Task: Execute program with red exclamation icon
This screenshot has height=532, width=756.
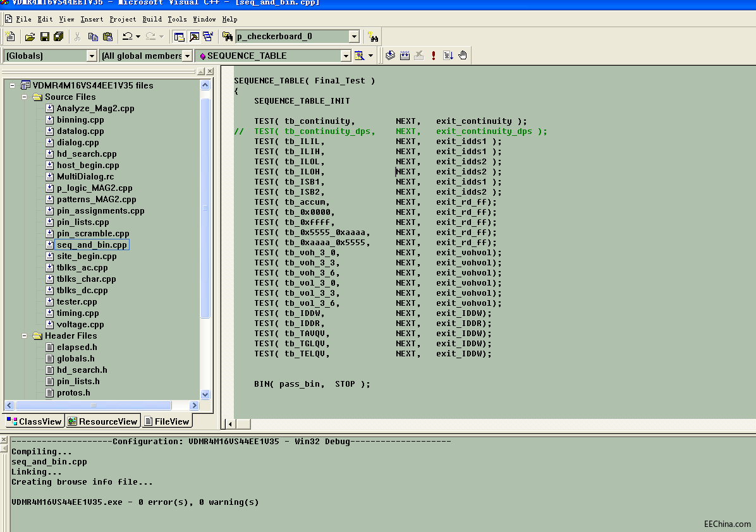Action: pos(434,56)
